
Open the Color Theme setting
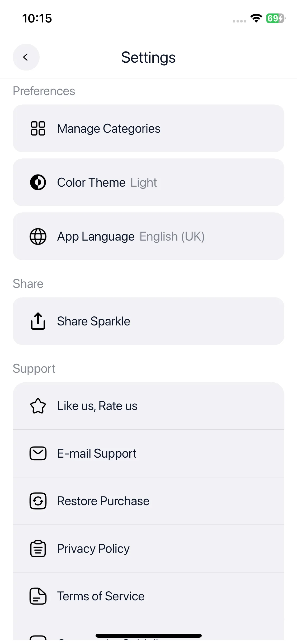148,182
